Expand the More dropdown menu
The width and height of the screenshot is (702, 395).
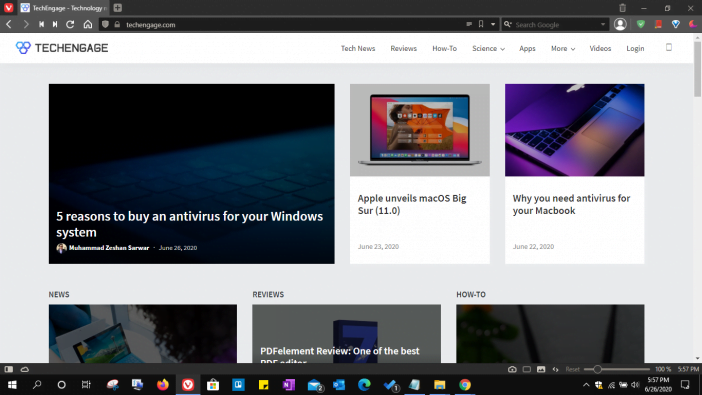click(x=563, y=48)
